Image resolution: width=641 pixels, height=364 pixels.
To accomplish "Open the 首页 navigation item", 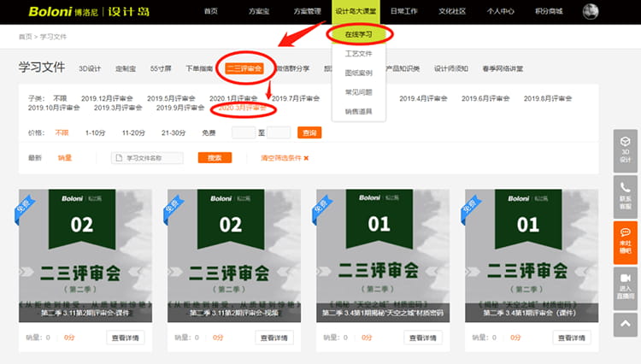I will [211, 11].
